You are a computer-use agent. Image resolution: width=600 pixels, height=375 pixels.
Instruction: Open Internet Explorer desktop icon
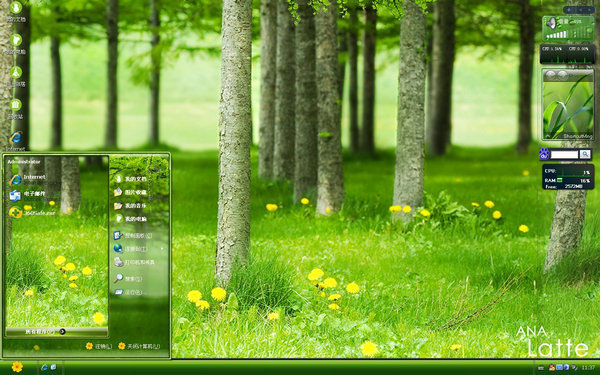pos(16,141)
